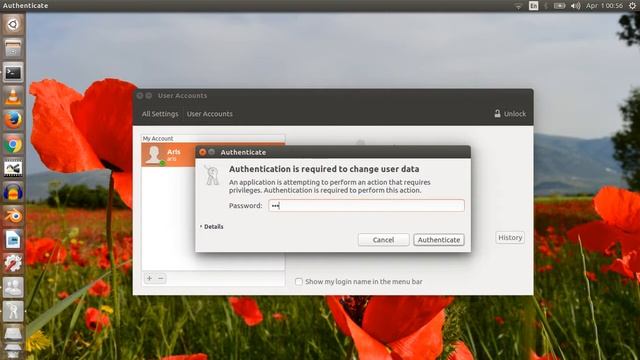Open the headphones audio app icon

tap(13, 192)
